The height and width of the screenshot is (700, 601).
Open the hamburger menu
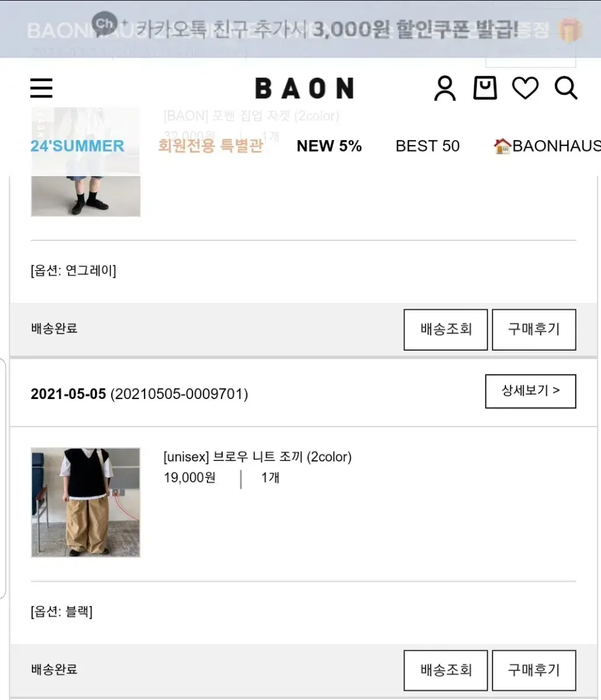pos(41,89)
